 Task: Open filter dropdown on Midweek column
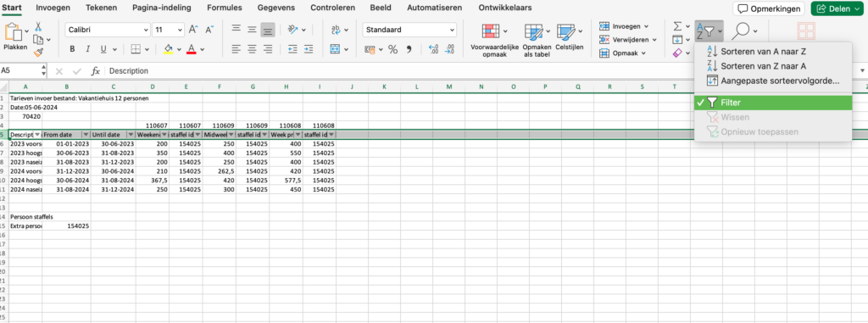click(x=231, y=135)
